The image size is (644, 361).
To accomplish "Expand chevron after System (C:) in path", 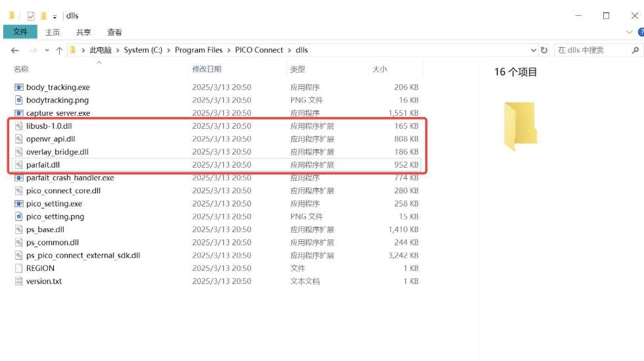I will pos(168,50).
